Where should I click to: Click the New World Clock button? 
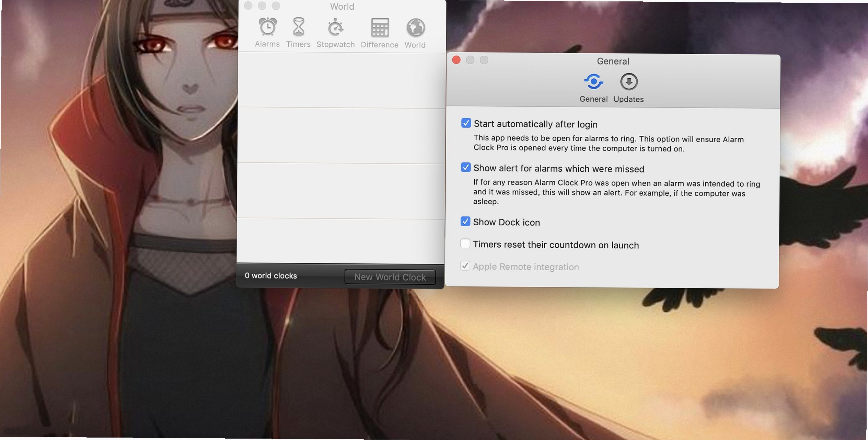[x=390, y=277]
